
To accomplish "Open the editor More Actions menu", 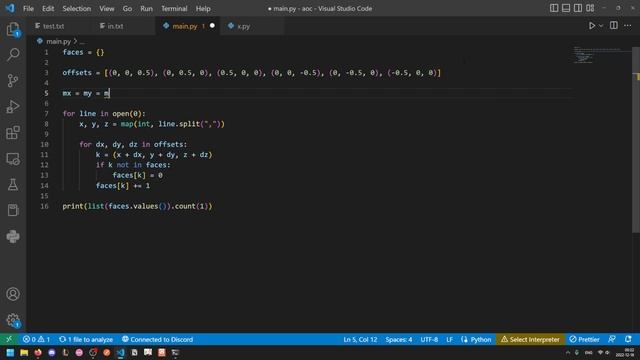I will tap(628, 26).
